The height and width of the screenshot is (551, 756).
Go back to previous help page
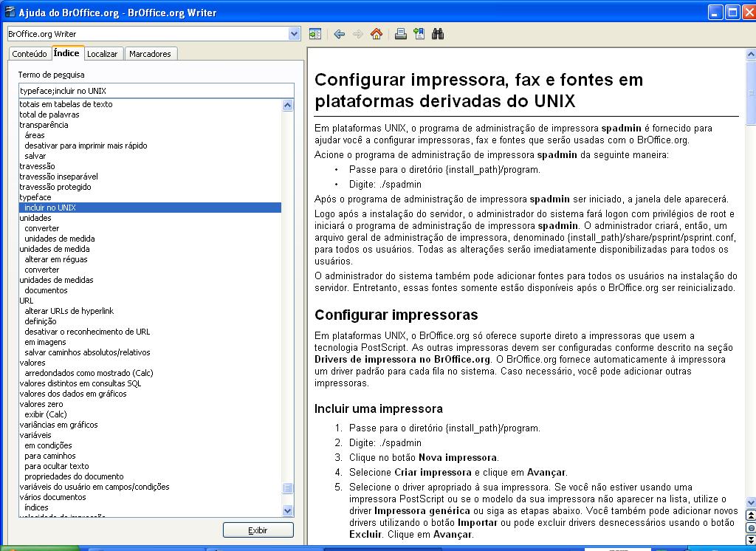(x=340, y=34)
